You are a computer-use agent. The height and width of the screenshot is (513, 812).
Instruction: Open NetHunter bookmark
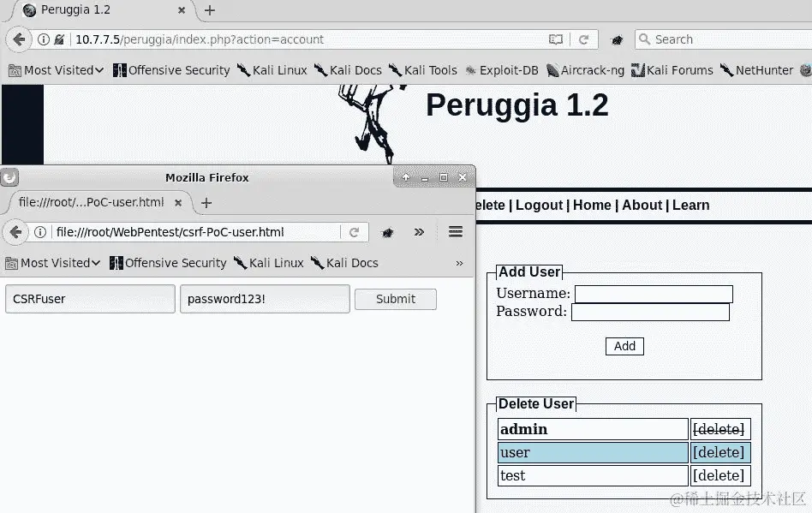click(756, 70)
